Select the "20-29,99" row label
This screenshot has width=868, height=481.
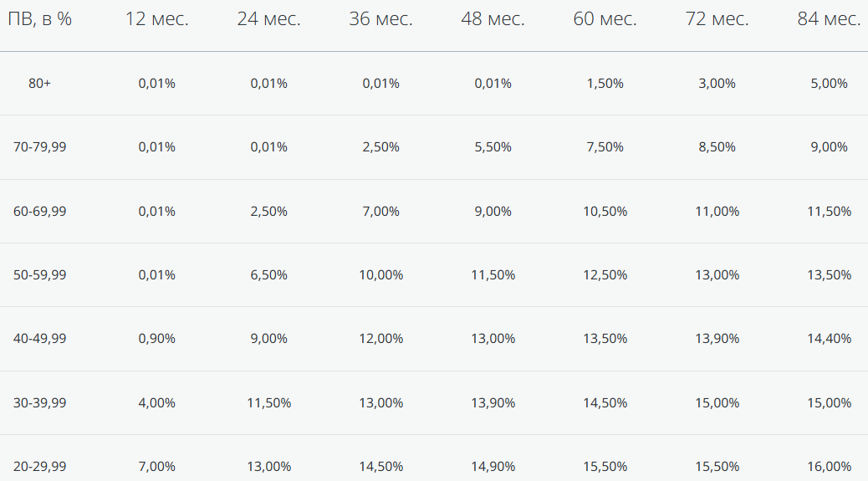(x=39, y=467)
